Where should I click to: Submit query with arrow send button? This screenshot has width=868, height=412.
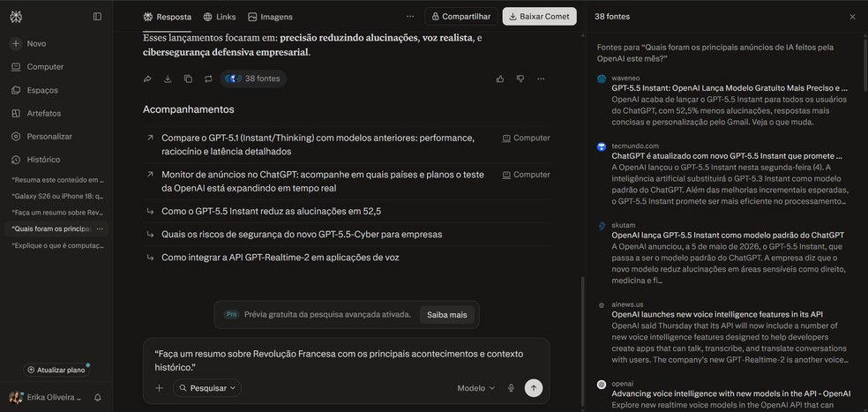[534, 388]
